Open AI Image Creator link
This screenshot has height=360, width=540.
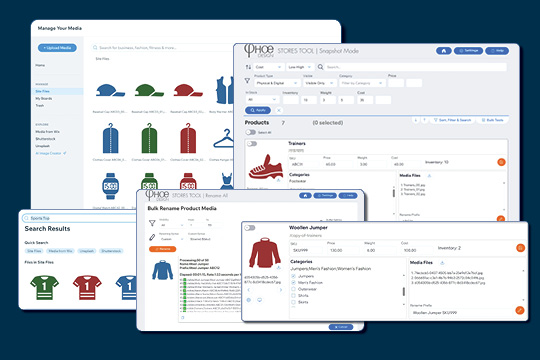[51, 153]
